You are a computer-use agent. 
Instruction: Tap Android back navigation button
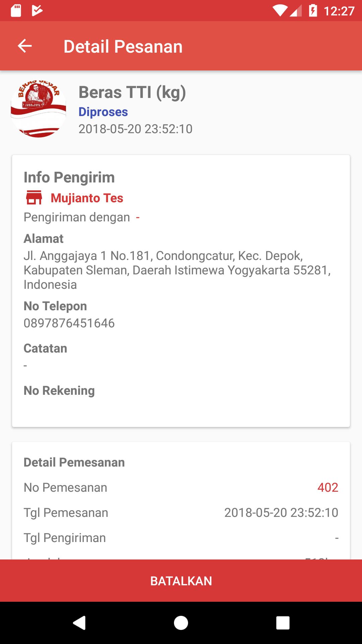click(x=79, y=623)
